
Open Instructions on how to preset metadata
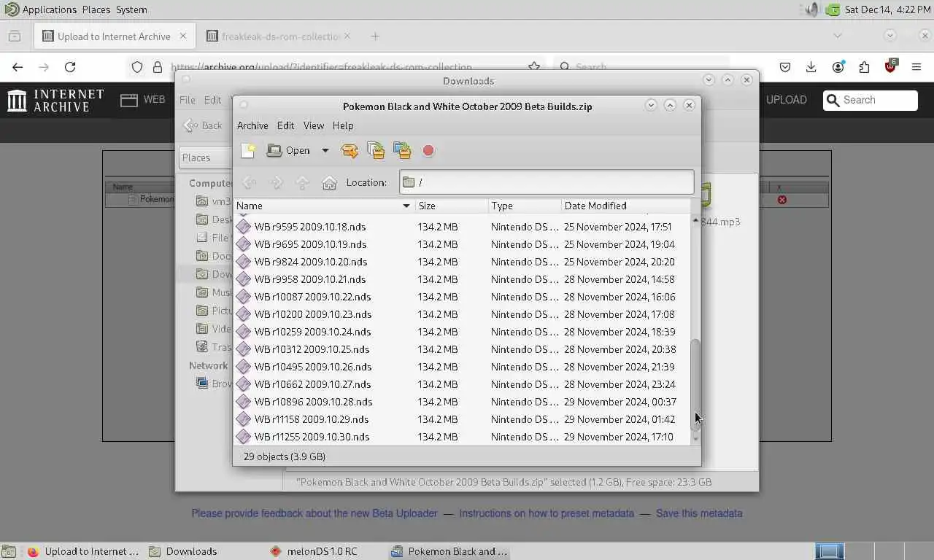pos(547,513)
